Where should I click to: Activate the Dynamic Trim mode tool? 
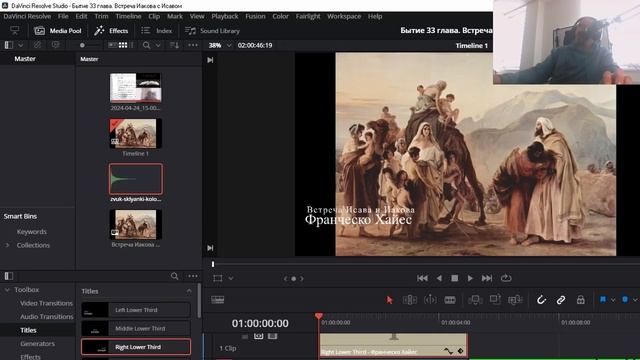tap(430, 300)
